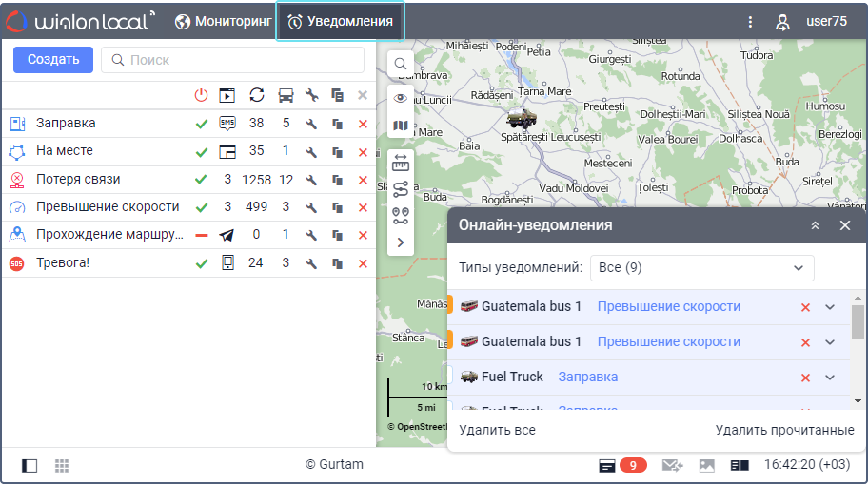Viewport: 868px width, 484px height.
Task: Click Удалить все link
Action: coord(497,430)
